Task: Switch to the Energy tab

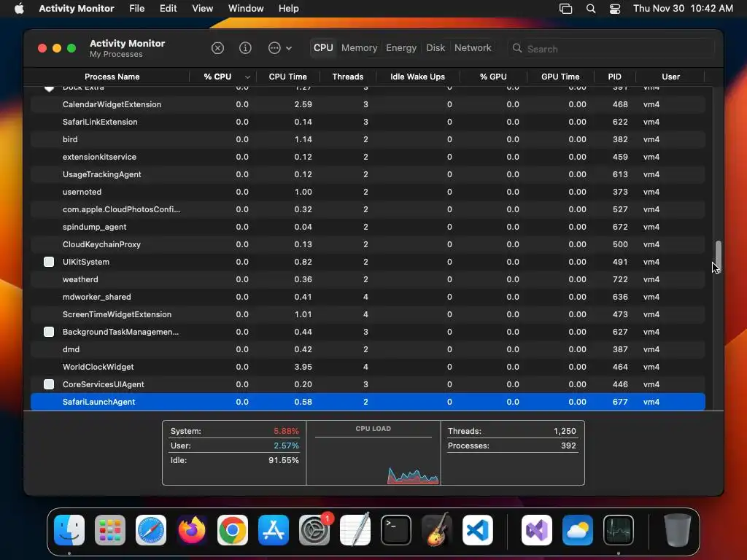Action: point(401,48)
